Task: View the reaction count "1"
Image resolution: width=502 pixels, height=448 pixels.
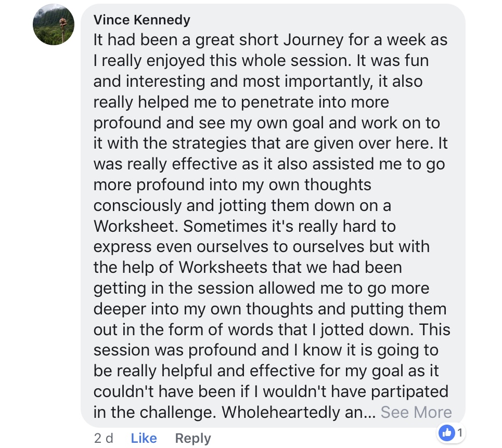Action: pos(460,433)
